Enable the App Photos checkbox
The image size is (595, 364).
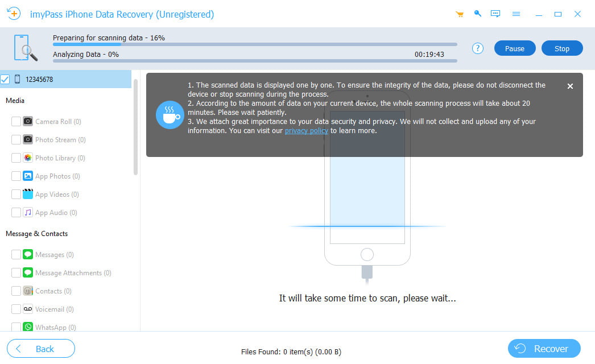point(16,176)
